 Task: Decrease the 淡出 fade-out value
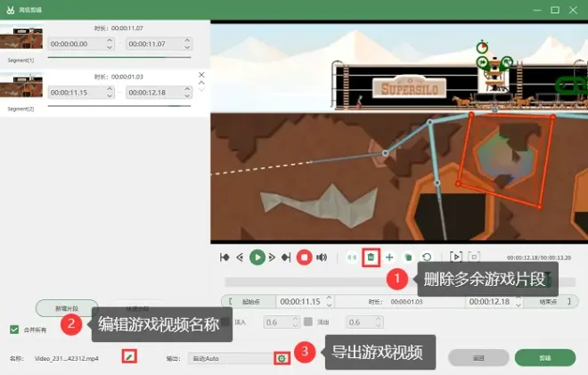pyautogui.click(x=378, y=325)
